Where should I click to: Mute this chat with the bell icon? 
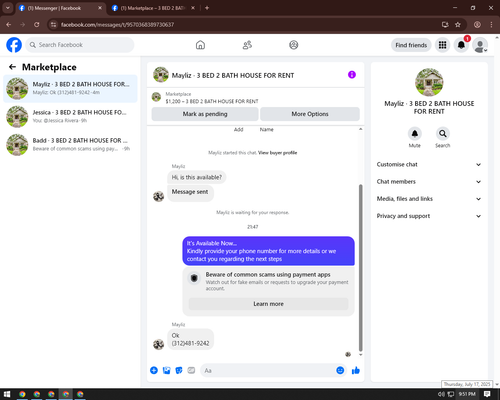tap(415, 134)
